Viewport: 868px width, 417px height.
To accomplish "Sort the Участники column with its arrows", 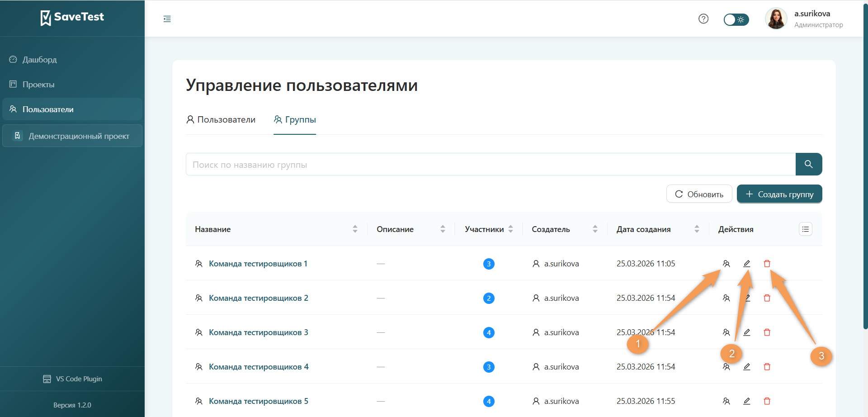I will (x=511, y=229).
